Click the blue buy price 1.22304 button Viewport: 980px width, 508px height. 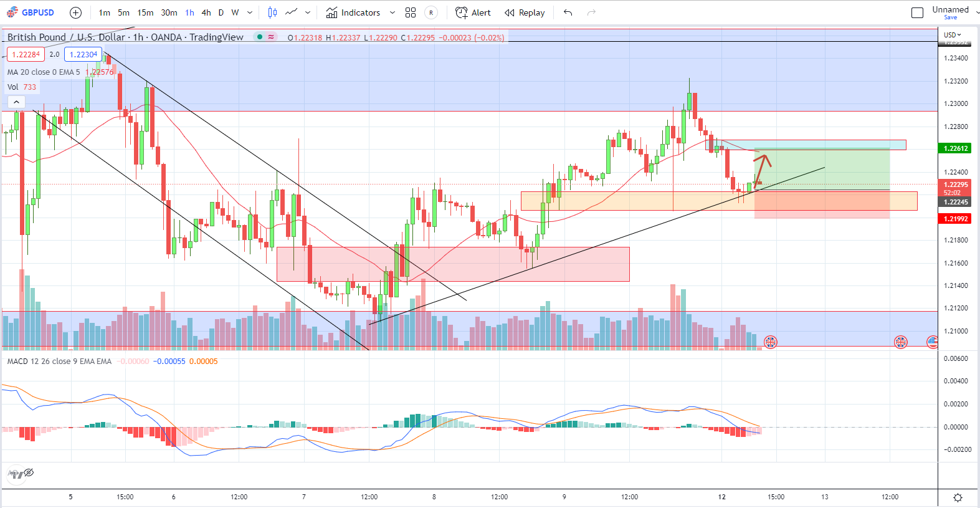point(83,54)
